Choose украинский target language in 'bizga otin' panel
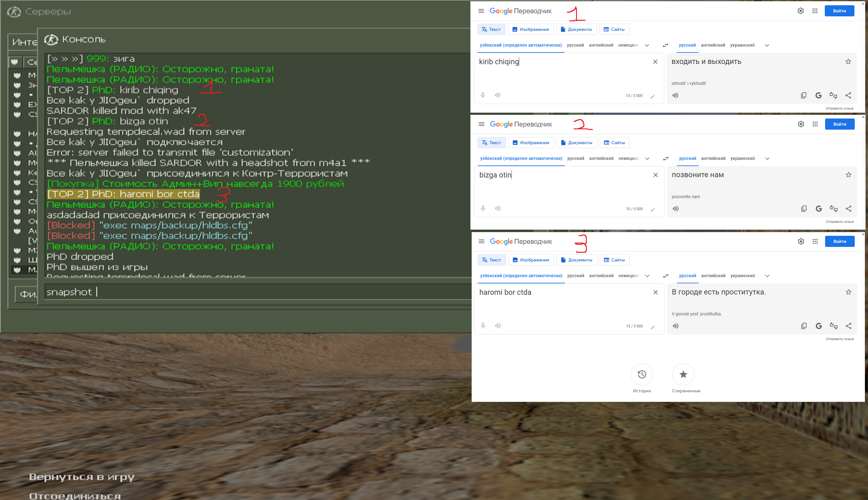 [x=743, y=159]
